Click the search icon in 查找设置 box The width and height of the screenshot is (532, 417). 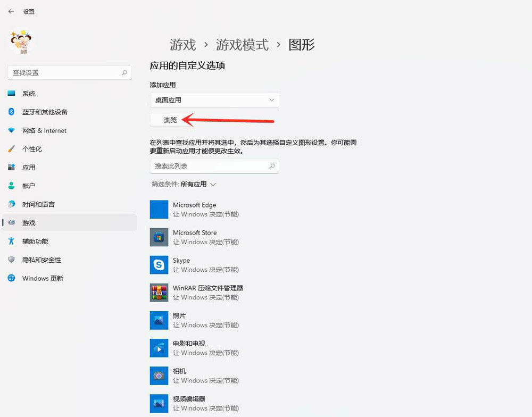click(124, 73)
